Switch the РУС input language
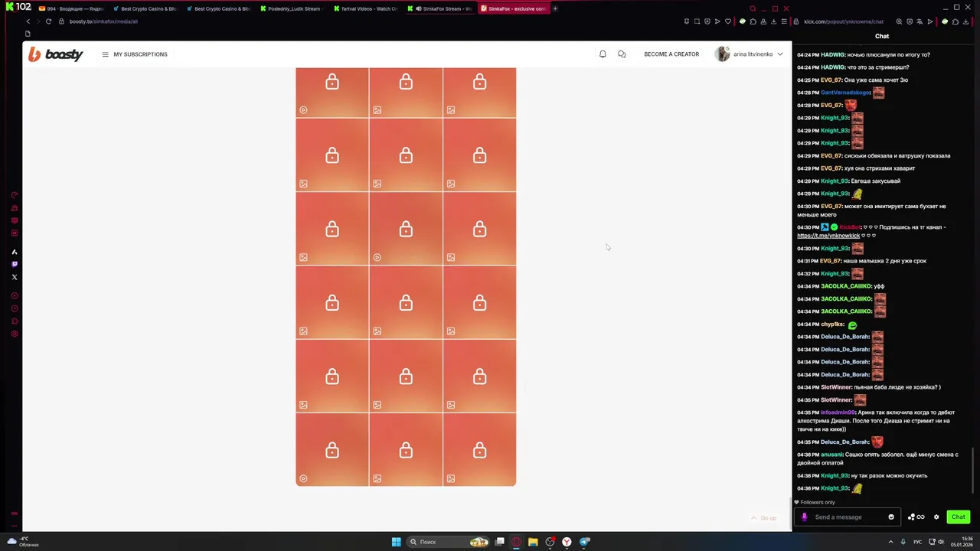Image resolution: width=980 pixels, height=551 pixels. [917, 542]
